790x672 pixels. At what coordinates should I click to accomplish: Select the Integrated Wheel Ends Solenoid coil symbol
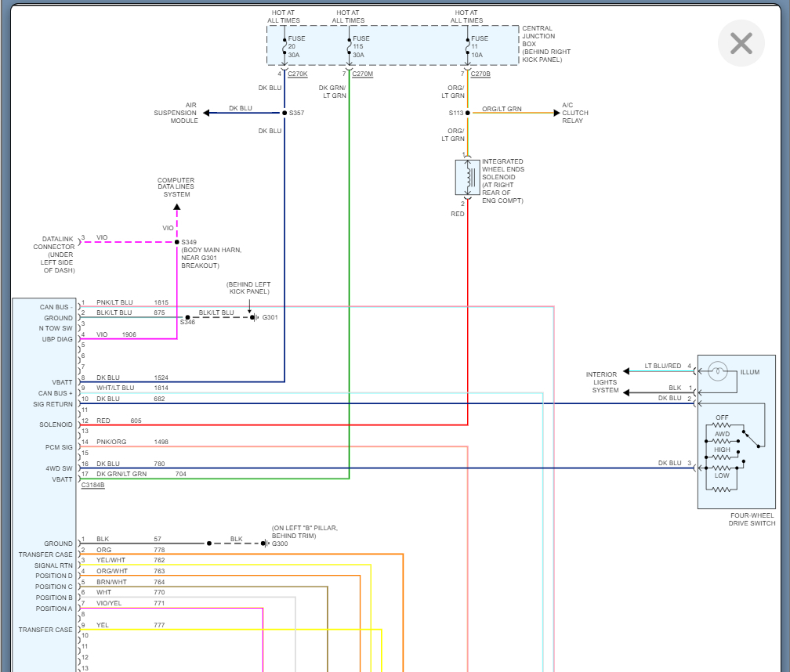467,178
